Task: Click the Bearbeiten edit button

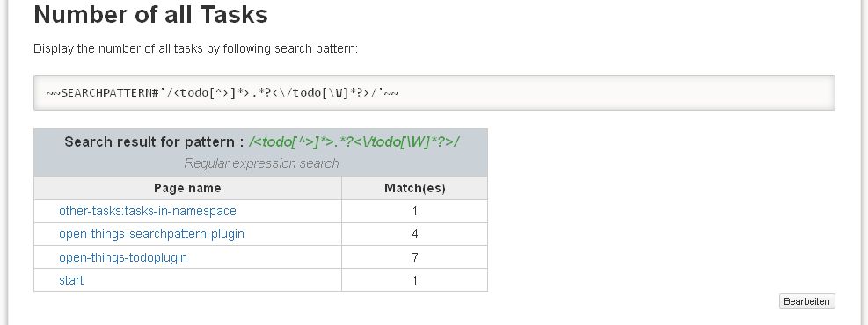Action: tap(806, 301)
